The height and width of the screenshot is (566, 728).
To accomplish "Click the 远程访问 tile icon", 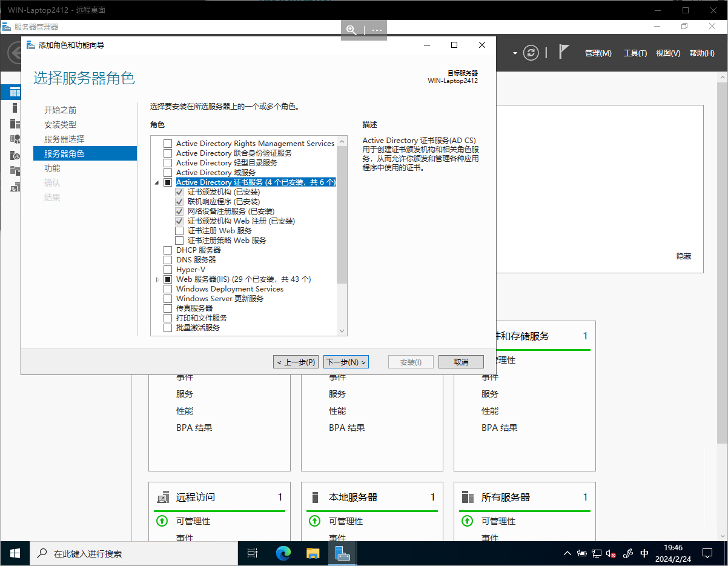I will point(162,497).
